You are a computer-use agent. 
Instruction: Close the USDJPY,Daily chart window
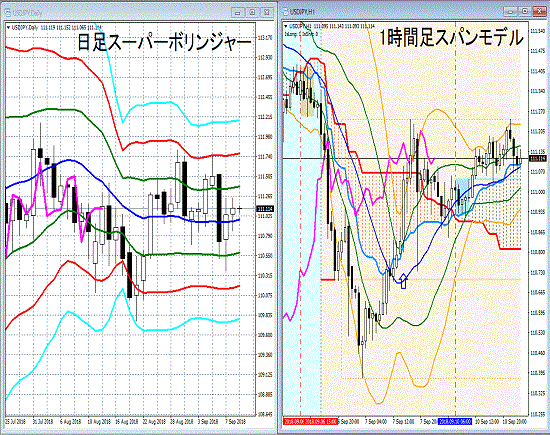click(x=267, y=13)
